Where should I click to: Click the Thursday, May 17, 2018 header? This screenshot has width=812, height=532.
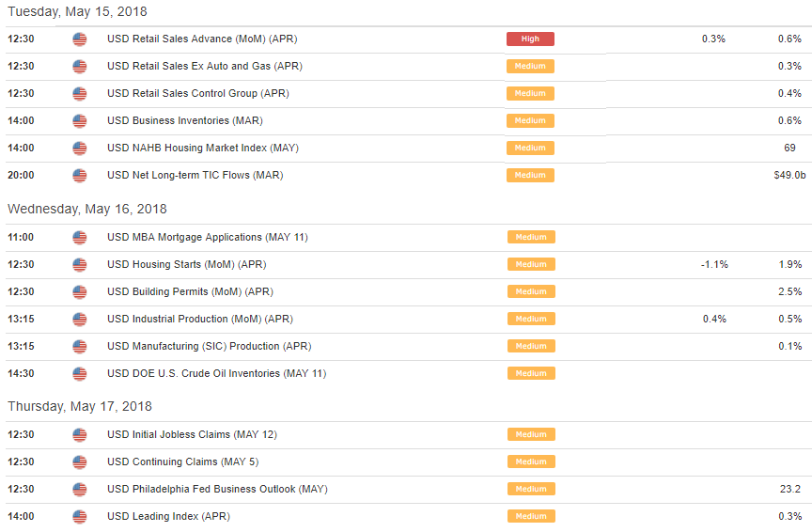coord(79,407)
